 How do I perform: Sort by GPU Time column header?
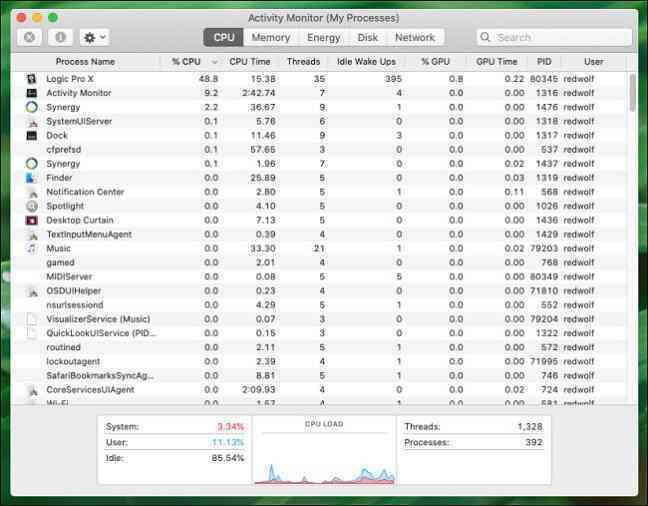point(496,62)
